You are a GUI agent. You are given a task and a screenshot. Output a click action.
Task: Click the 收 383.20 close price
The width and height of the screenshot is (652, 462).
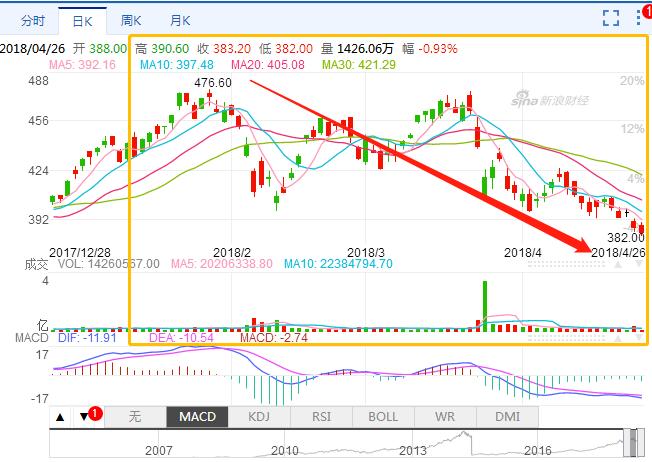pyautogui.click(x=224, y=49)
